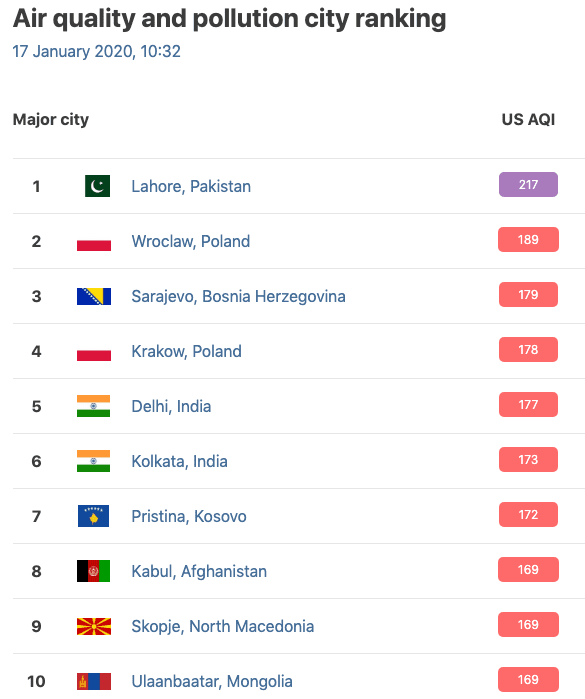This screenshot has height=699, width=585.
Task: Go to Pristina, Kosovo page
Action: click(189, 516)
